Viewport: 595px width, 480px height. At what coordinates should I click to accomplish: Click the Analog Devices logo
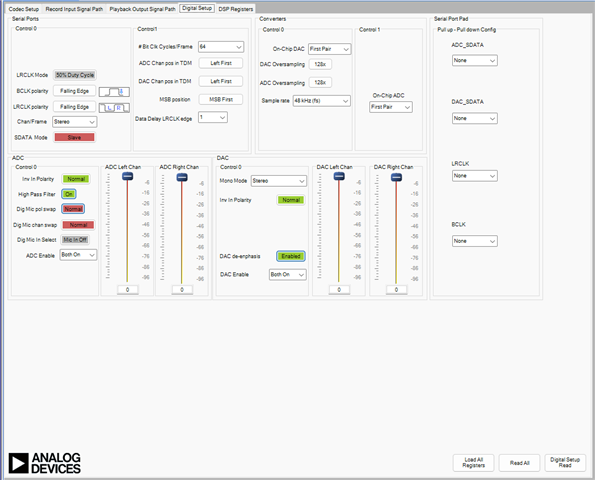point(44,463)
